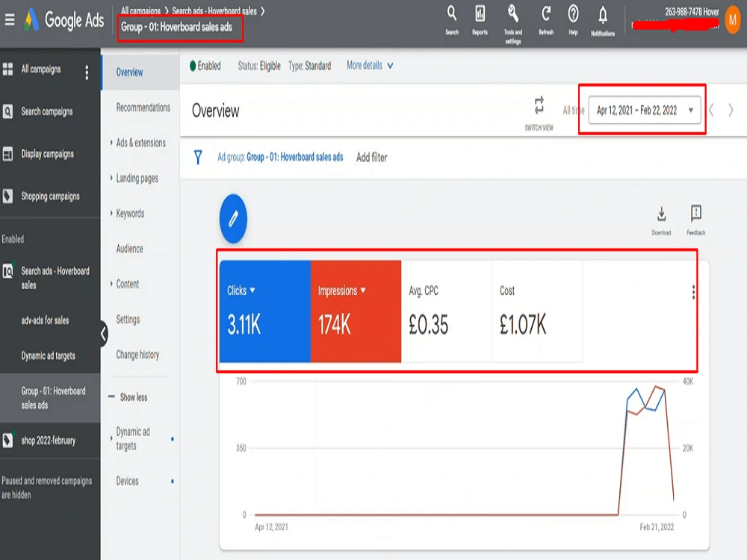Click Type: Standard text
Viewport: 747px width, 560px height.
310,66
